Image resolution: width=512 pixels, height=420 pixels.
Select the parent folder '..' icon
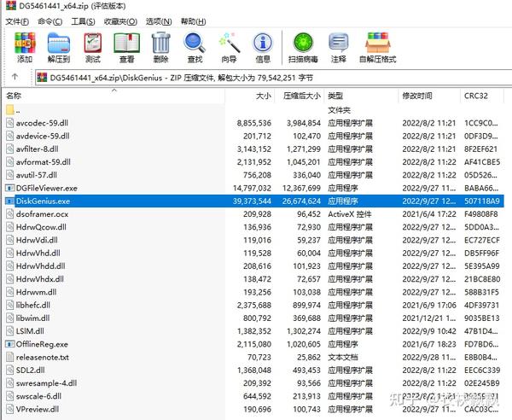(x=10, y=110)
